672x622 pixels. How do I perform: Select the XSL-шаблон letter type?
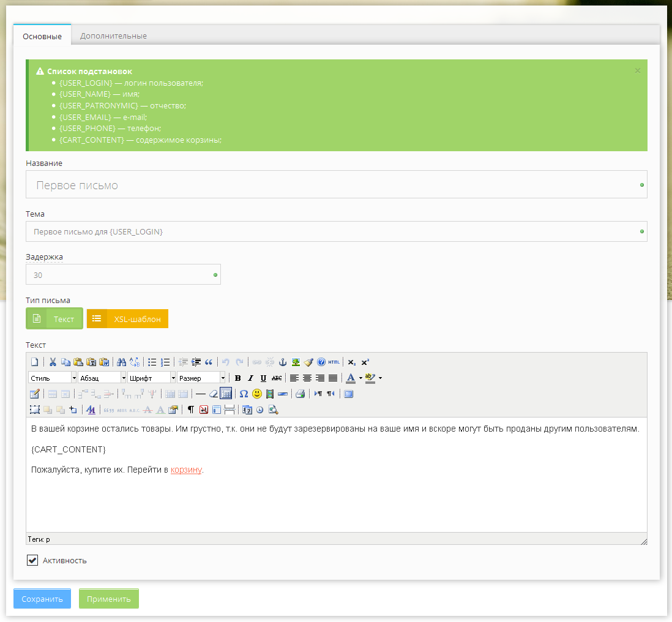coord(127,318)
